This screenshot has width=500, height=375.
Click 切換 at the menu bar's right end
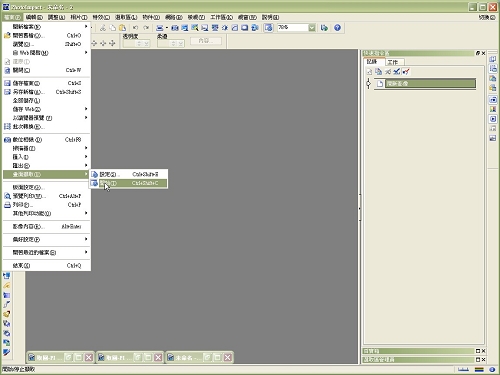(487, 17)
